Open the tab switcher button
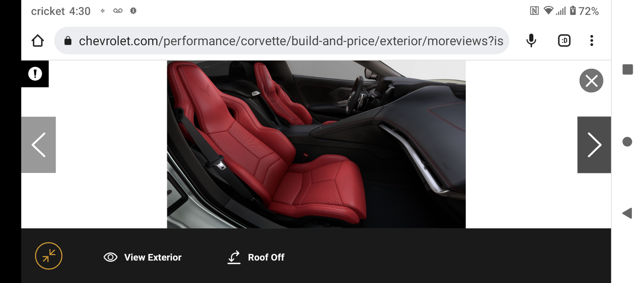The height and width of the screenshot is (283, 644). (x=564, y=40)
